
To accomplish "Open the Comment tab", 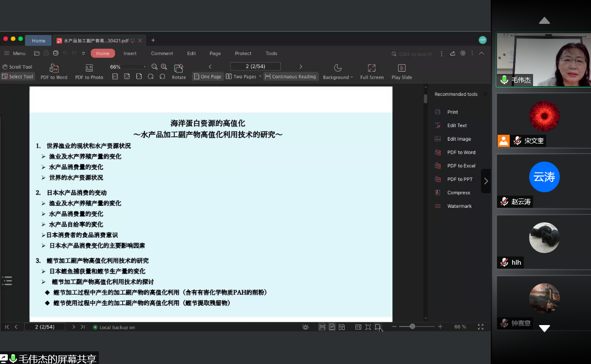I will [x=162, y=54].
